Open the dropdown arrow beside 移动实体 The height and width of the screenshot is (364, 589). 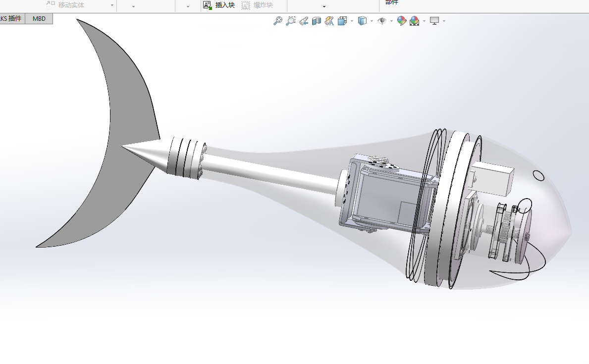click(112, 5)
